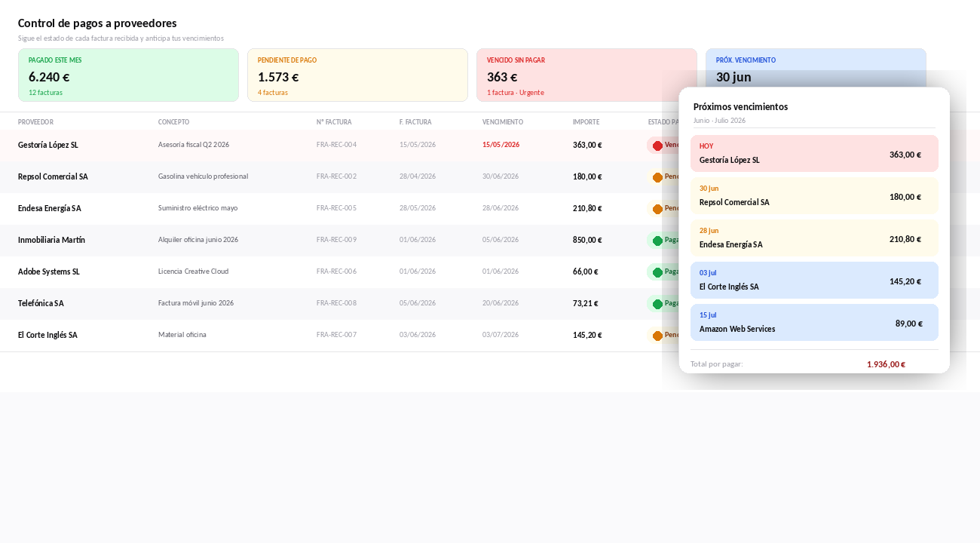This screenshot has height=543, width=980.
Task: Click the Factura móvil junio 2026 concept
Action: tap(196, 303)
